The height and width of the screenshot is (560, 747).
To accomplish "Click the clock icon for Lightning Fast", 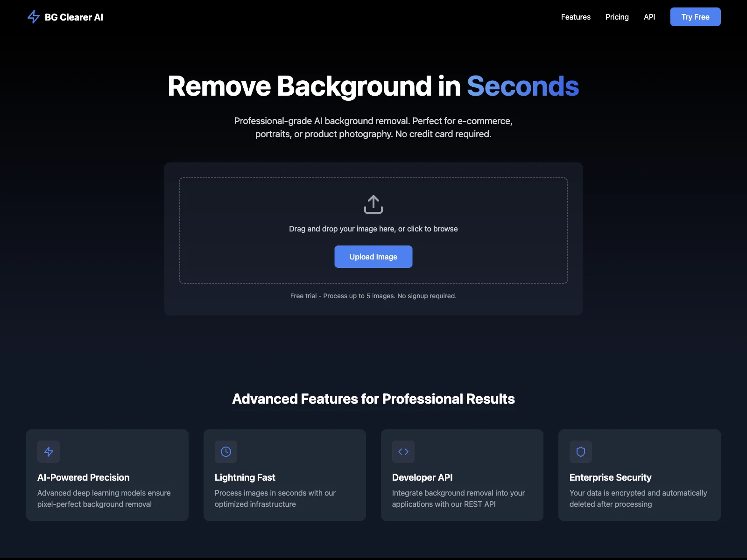I will point(226,452).
